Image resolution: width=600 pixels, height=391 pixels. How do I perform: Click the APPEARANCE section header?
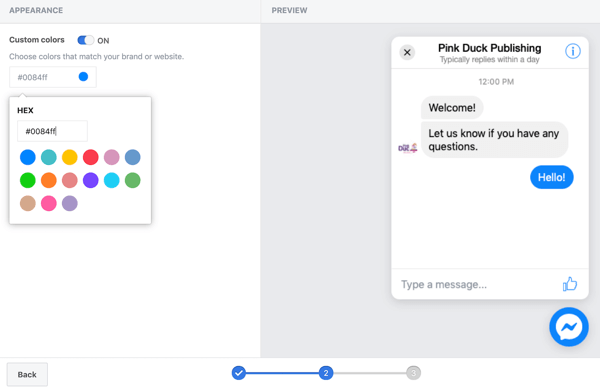point(36,10)
